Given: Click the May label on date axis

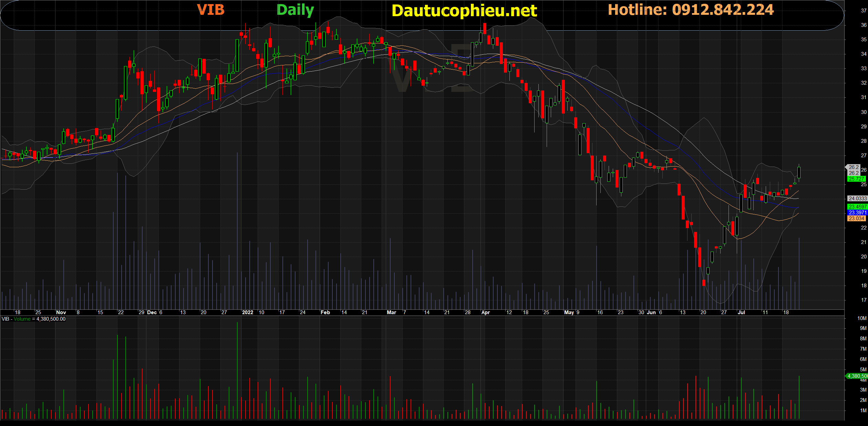Looking at the screenshot, I should (569, 312).
